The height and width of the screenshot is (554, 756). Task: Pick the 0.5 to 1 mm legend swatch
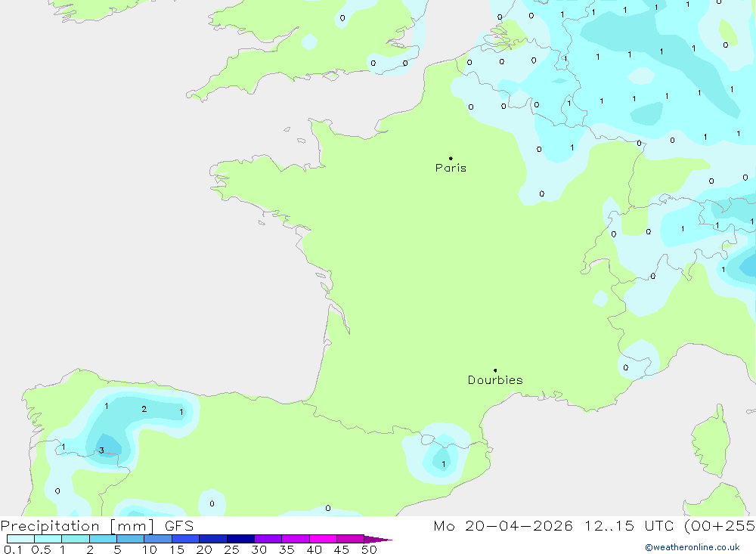click(48, 539)
